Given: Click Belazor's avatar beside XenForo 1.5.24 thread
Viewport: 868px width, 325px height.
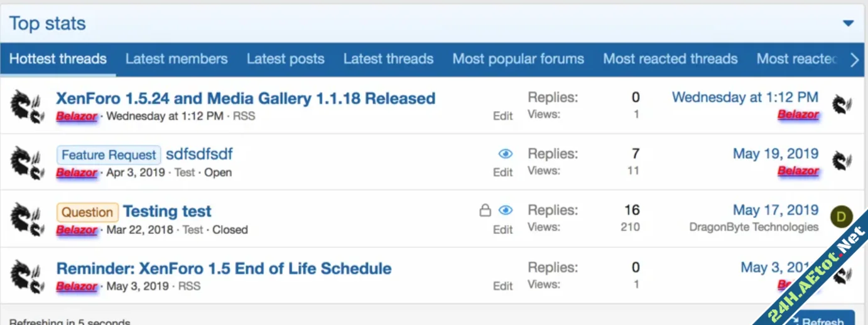Looking at the screenshot, I should click(26, 105).
